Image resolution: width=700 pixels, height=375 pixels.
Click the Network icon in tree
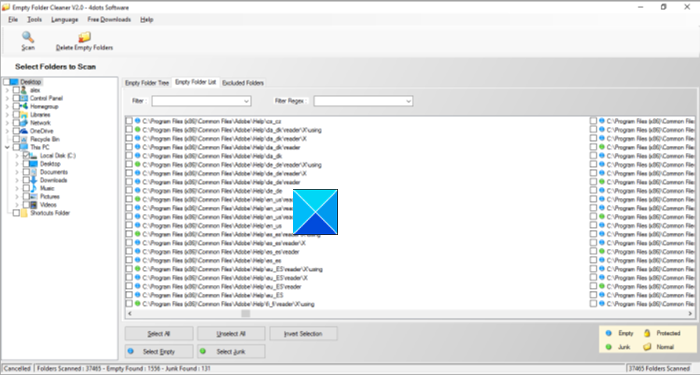[x=24, y=123]
